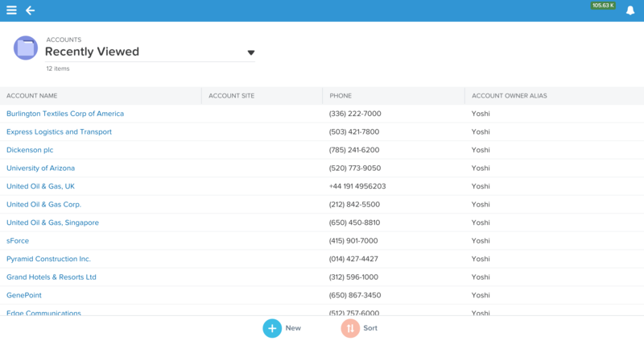Open Grand Hotels & Resorts Ltd account
This screenshot has height=341, width=644.
pyautogui.click(x=51, y=277)
